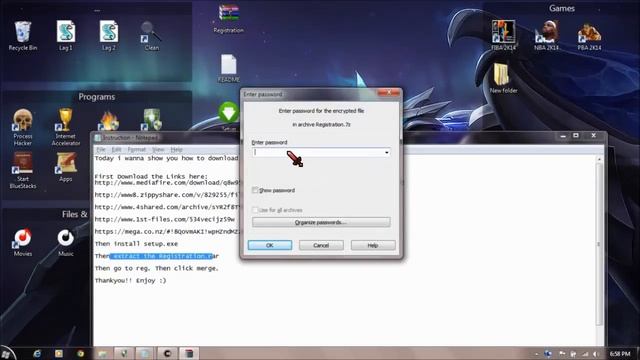Toggle the Use for all archives checkbox
640x360 pixels.
(255, 210)
